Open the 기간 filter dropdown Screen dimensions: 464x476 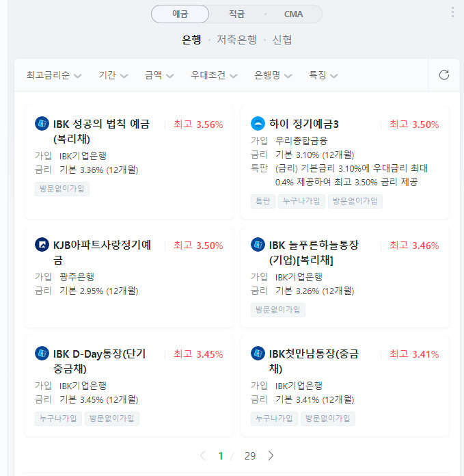pyautogui.click(x=113, y=75)
